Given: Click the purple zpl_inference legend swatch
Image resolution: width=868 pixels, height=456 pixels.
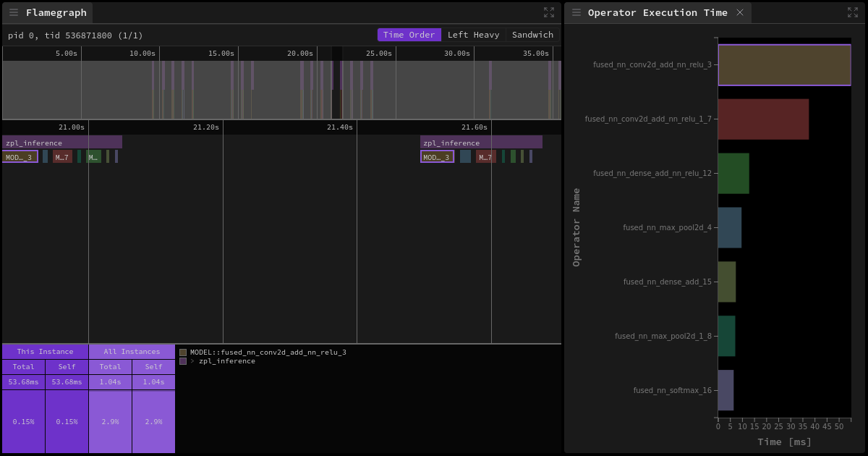Looking at the screenshot, I should coord(182,361).
